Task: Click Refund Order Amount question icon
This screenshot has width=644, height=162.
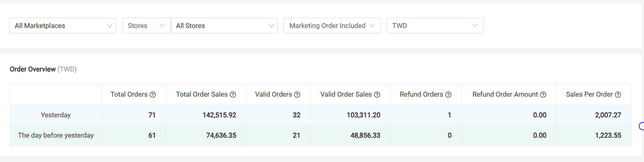Action: [x=543, y=95]
